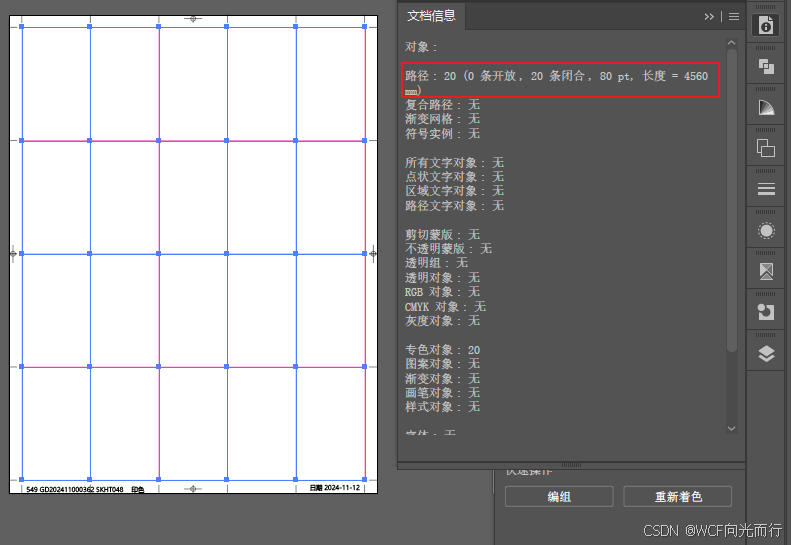Open the Document Info panel icon
The image size is (791, 545).
pos(766,25)
